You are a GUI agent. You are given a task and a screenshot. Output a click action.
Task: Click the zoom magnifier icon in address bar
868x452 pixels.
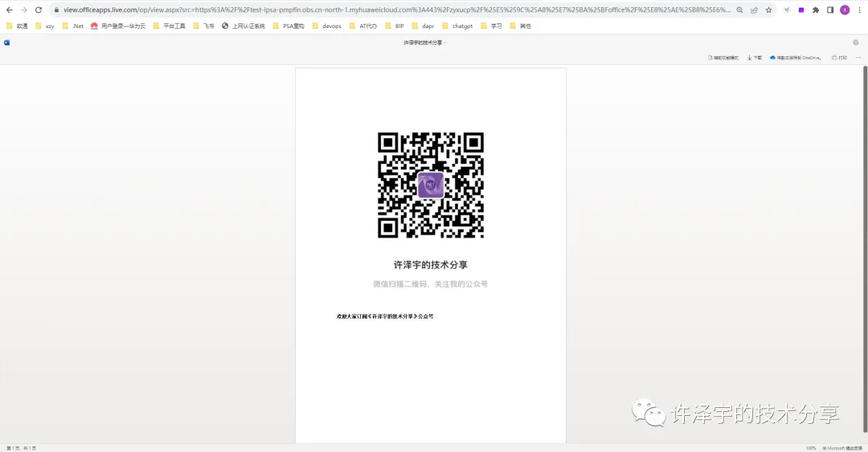[739, 10]
